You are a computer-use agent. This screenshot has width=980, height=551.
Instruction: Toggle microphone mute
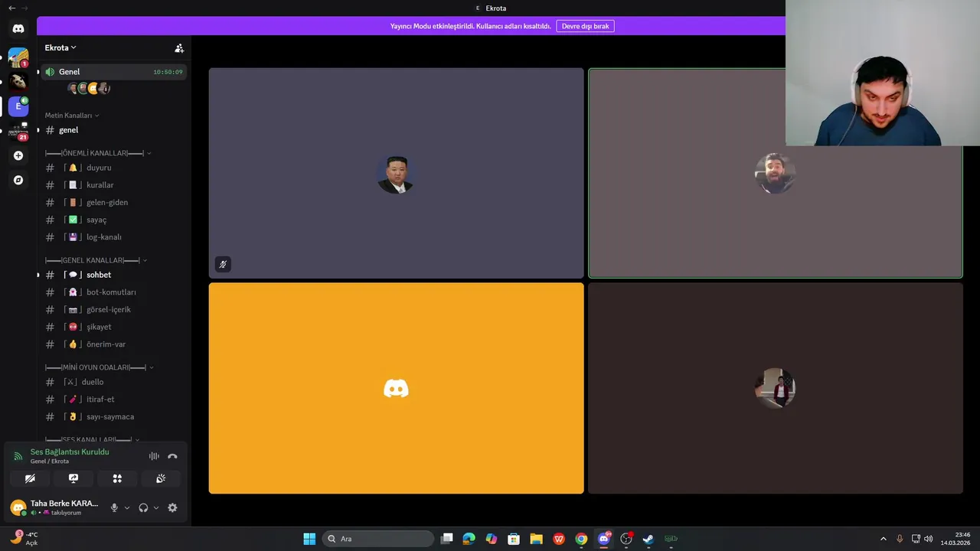tap(114, 507)
